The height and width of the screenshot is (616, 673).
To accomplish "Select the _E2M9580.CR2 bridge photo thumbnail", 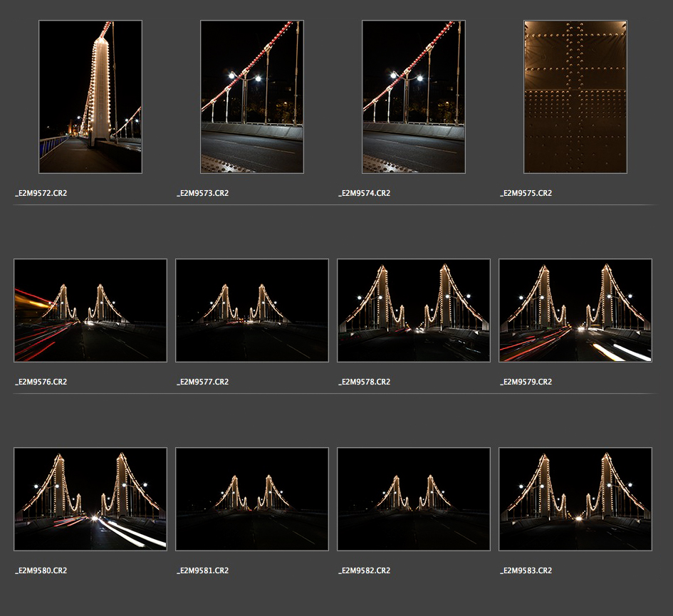I will coord(90,499).
